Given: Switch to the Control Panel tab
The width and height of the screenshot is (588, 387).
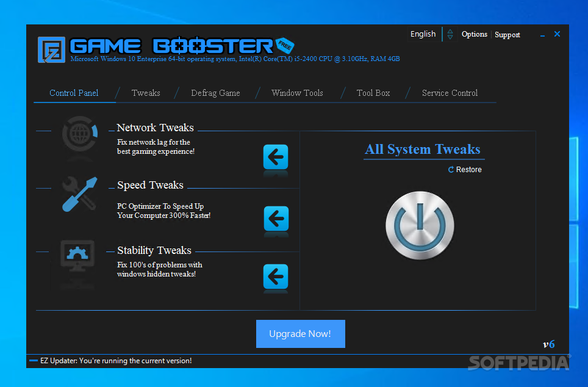Looking at the screenshot, I should 74,93.
